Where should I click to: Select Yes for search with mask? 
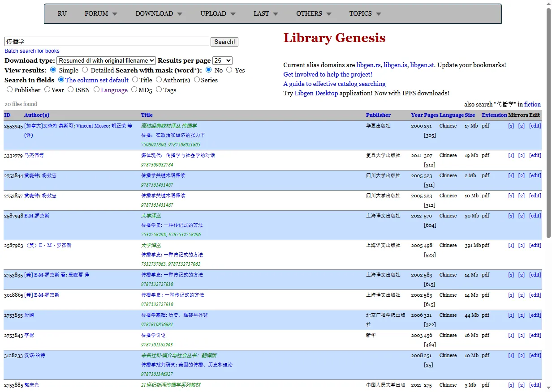coord(229,70)
